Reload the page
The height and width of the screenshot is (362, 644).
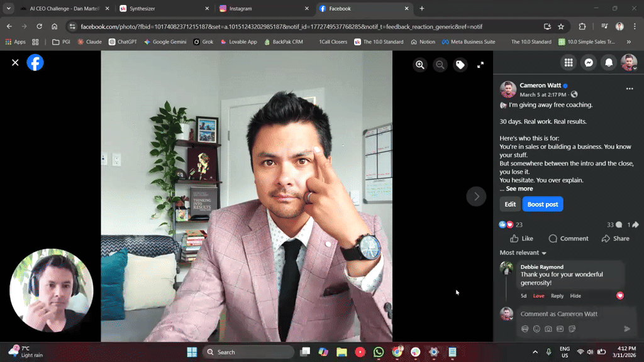point(40,26)
